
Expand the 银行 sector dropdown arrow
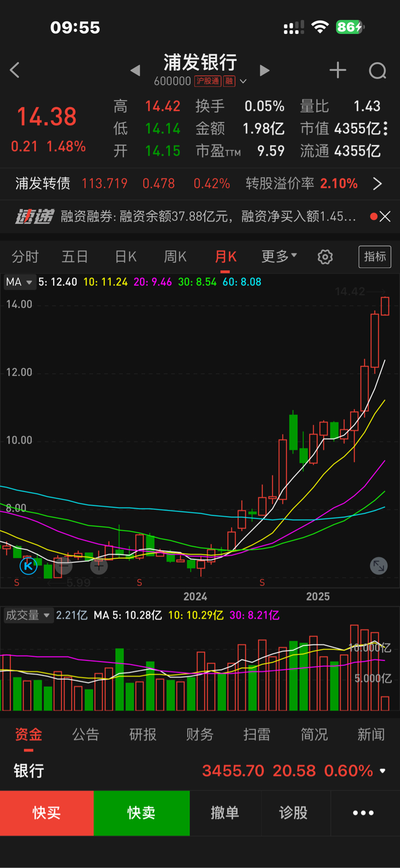pos(383,771)
